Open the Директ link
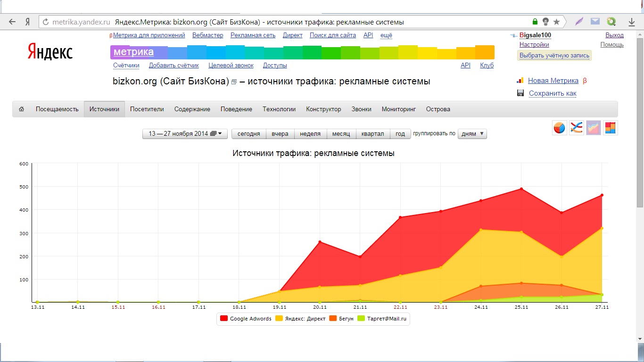Screen dimensions: 644x362 tap(293, 35)
